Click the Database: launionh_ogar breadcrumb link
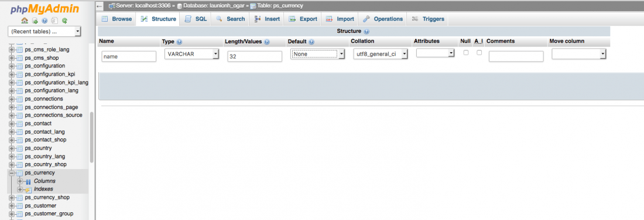Image resolution: width=644 pixels, height=220 pixels. (x=214, y=6)
